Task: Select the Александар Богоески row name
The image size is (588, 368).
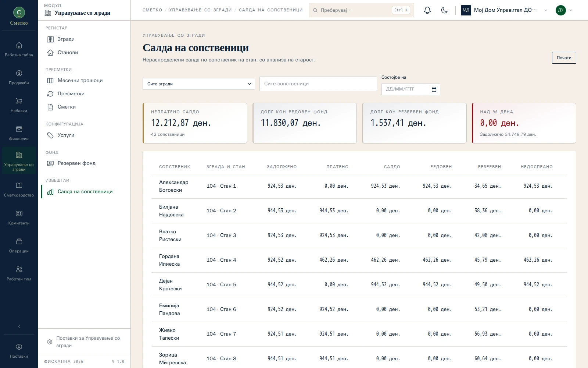Action: [x=174, y=186]
